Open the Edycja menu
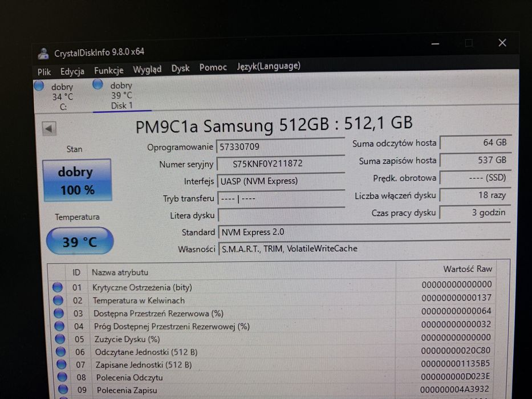This screenshot has height=399, width=532. click(x=72, y=71)
